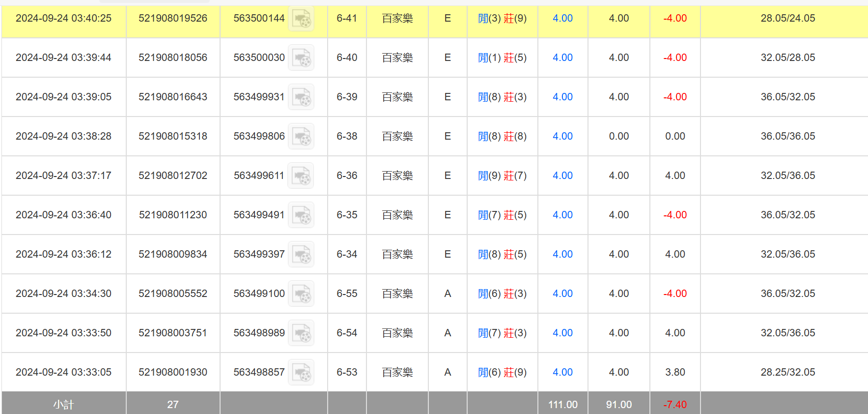
Task: Open the 閒(3) 莊(9) result for 6-41
Action: [x=502, y=19]
